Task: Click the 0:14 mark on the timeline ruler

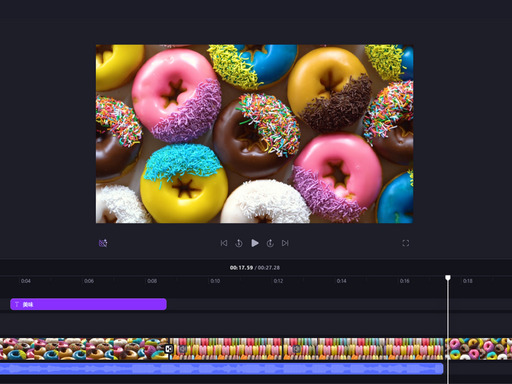Action: (x=341, y=281)
